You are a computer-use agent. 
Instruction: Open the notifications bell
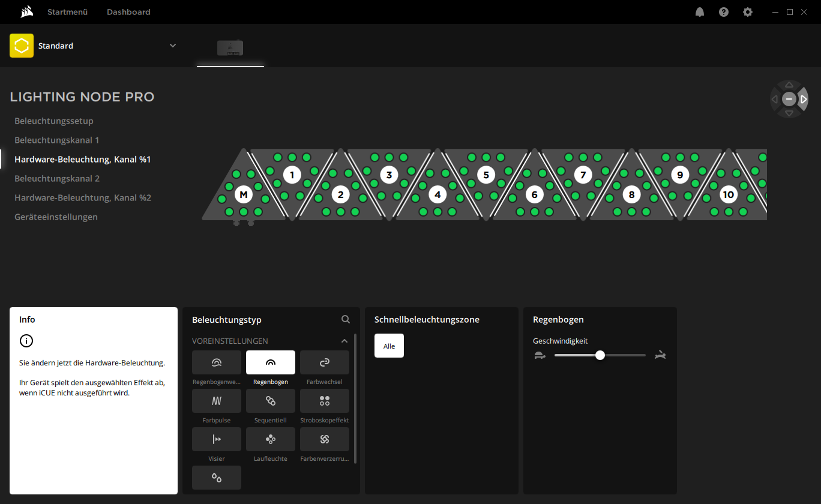[x=700, y=12]
